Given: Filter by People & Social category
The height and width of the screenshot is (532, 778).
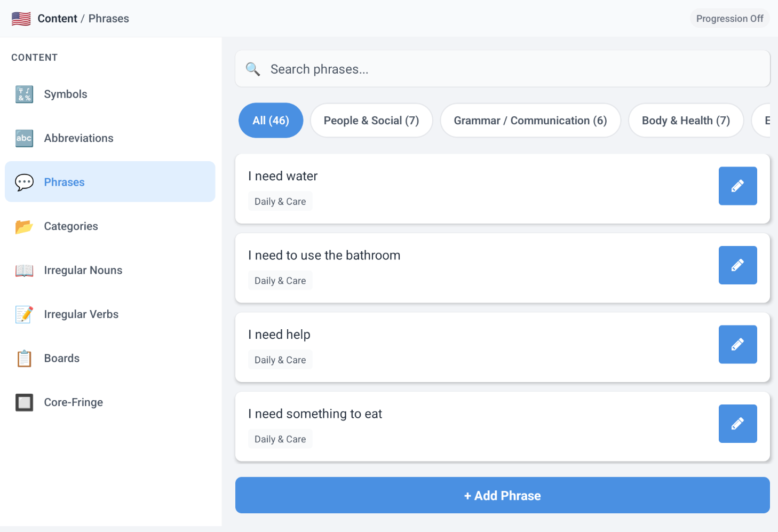Looking at the screenshot, I should (x=371, y=121).
